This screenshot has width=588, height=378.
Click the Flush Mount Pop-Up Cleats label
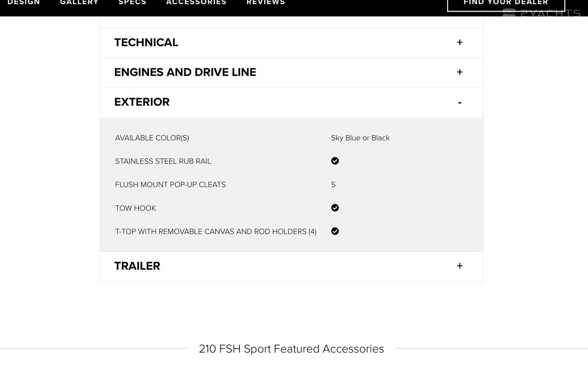click(x=170, y=184)
